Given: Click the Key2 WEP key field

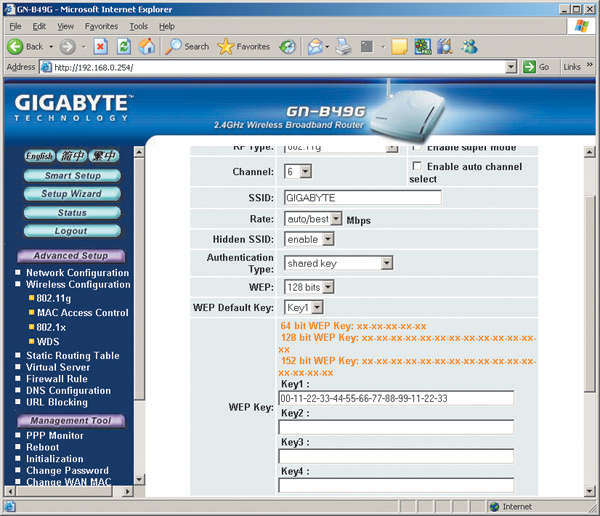Looking at the screenshot, I should (x=396, y=427).
